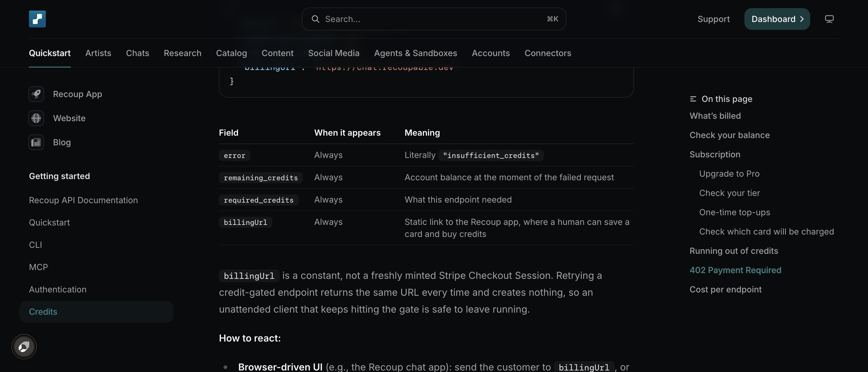Open the Blog sidebar link
Viewport: 868px width, 372px height.
[x=62, y=142]
